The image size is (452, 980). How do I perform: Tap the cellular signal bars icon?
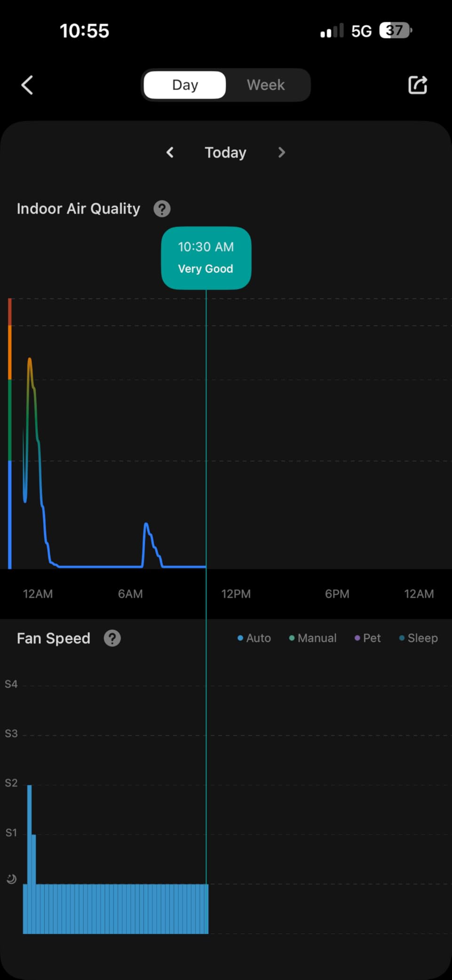(332, 31)
